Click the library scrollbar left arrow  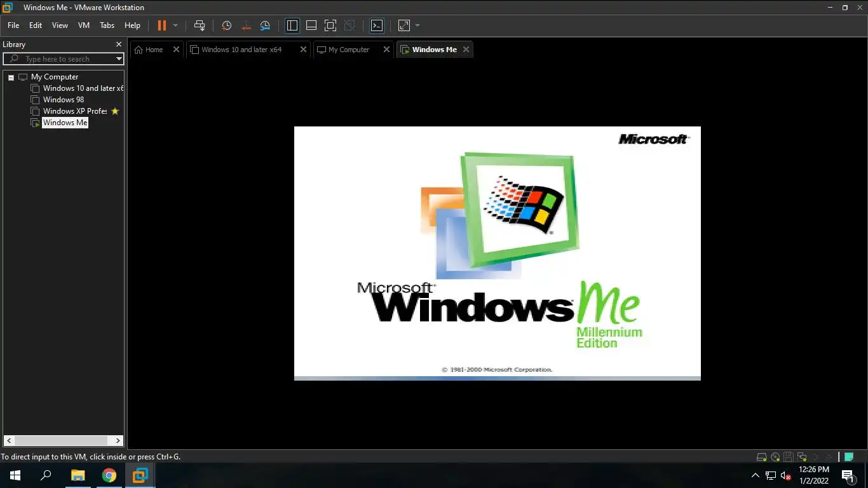click(x=9, y=440)
